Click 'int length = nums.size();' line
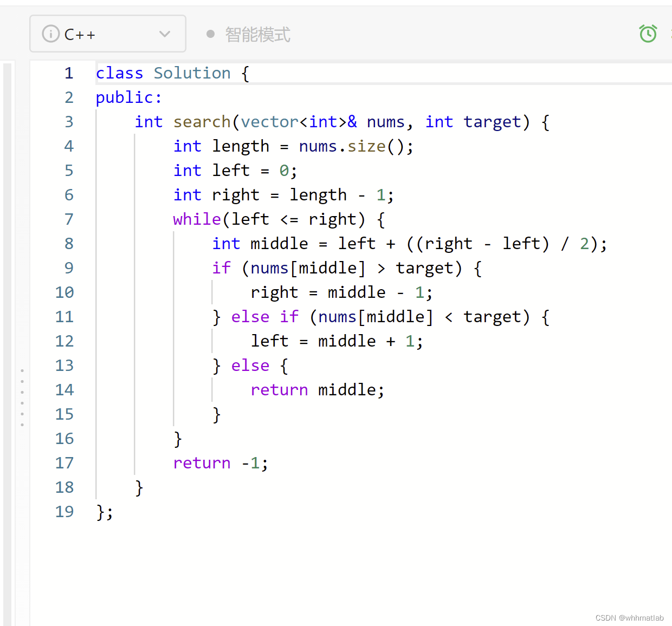Screen dimensions: 672x626 pyautogui.click(x=293, y=146)
